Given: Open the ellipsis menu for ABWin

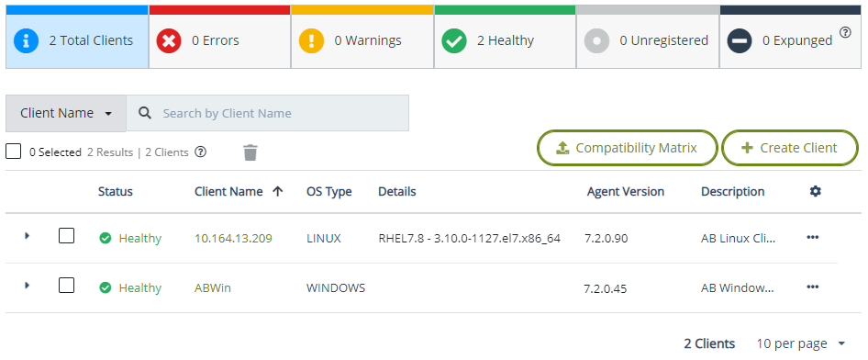Looking at the screenshot, I should (812, 287).
